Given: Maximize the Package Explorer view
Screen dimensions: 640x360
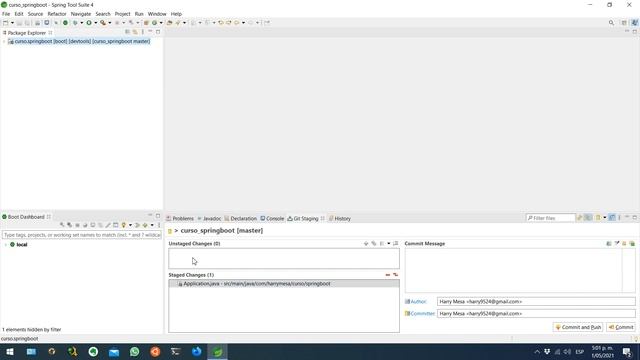Looking at the screenshot, I should tap(158, 31).
